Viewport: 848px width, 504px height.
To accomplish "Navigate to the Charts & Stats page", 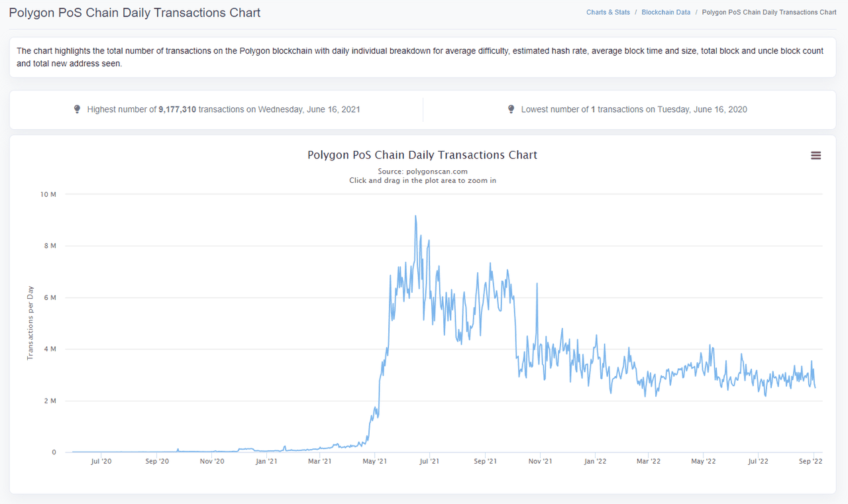I will pyautogui.click(x=608, y=12).
